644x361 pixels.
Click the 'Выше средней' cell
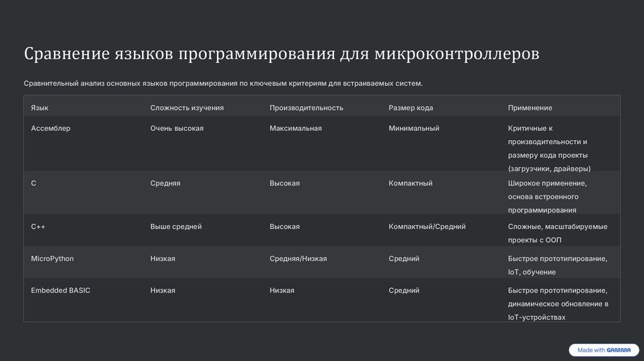tap(176, 226)
